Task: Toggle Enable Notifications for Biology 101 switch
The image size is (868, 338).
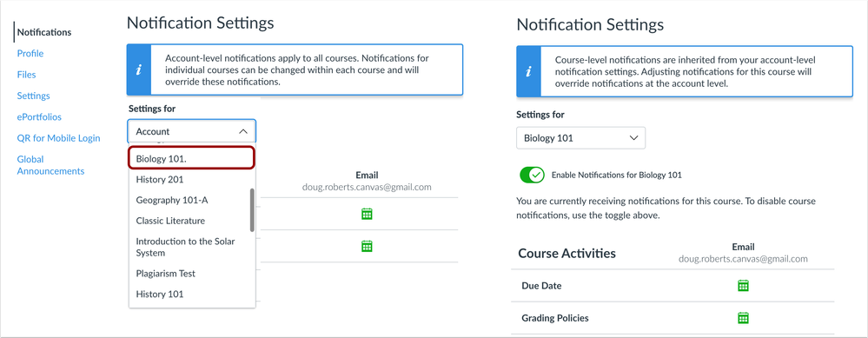Action: tap(533, 176)
